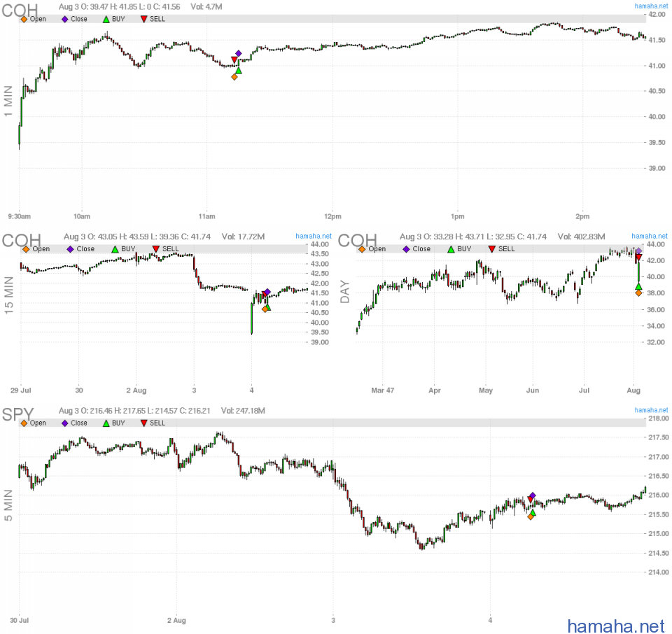
Task: Click the Close legend diamond in the COH DAY chart
Action: tap(407, 249)
